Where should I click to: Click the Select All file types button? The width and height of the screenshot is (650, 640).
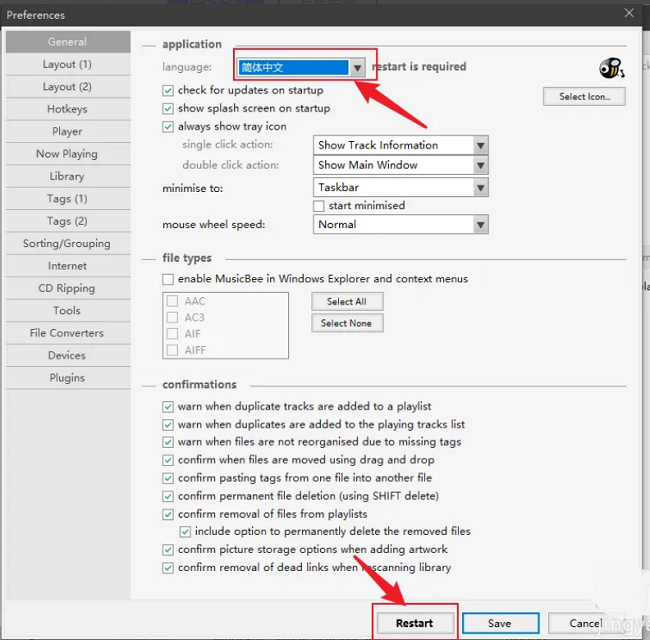click(x=346, y=302)
